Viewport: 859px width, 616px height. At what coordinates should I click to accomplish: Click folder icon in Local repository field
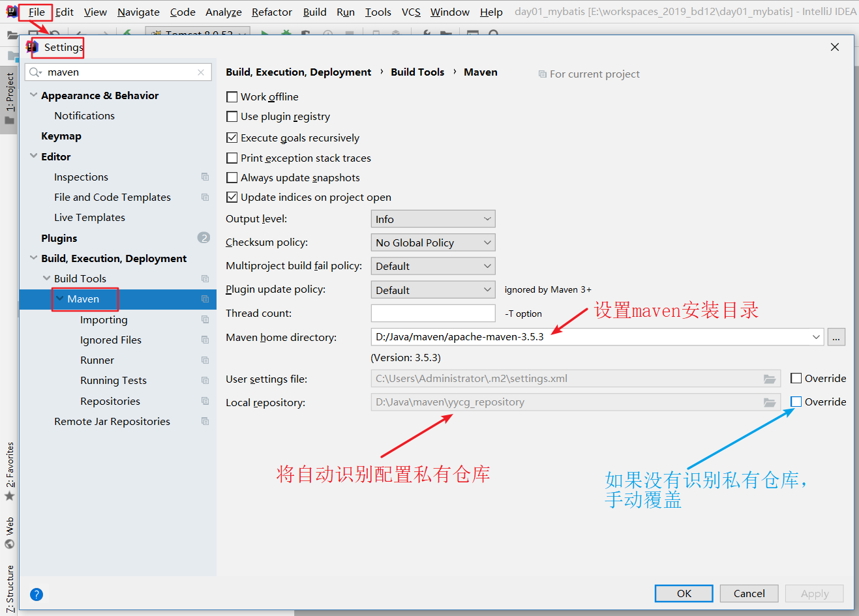(x=770, y=402)
